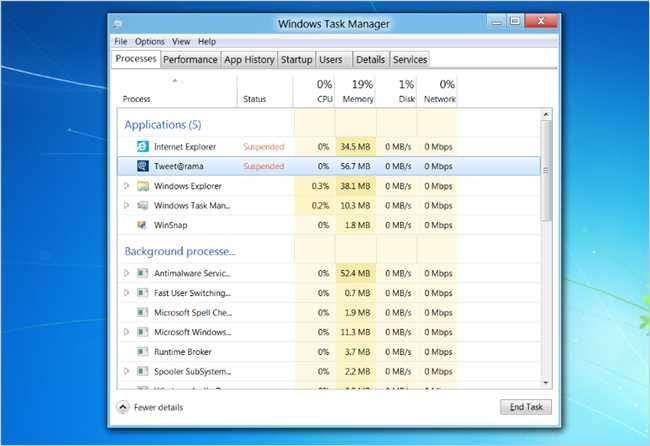This screenshot has height=446, width=650.
Task: Select the Runtime Broker row name
Action: (x=182, y=352)
